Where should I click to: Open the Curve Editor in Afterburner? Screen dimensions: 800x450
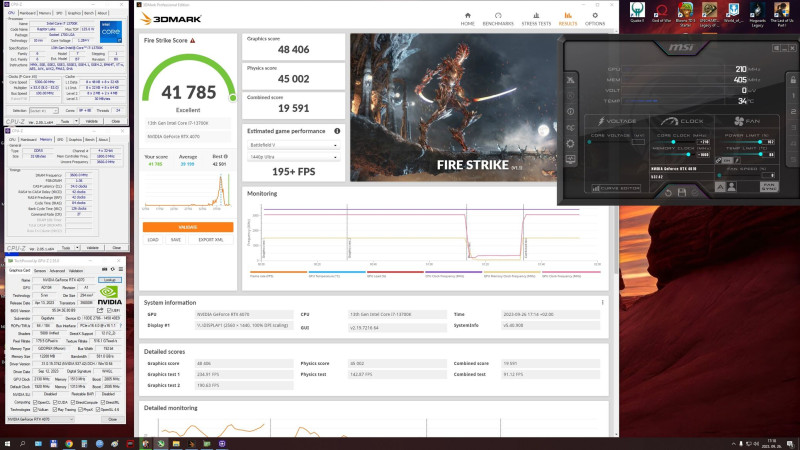point(616,188)
